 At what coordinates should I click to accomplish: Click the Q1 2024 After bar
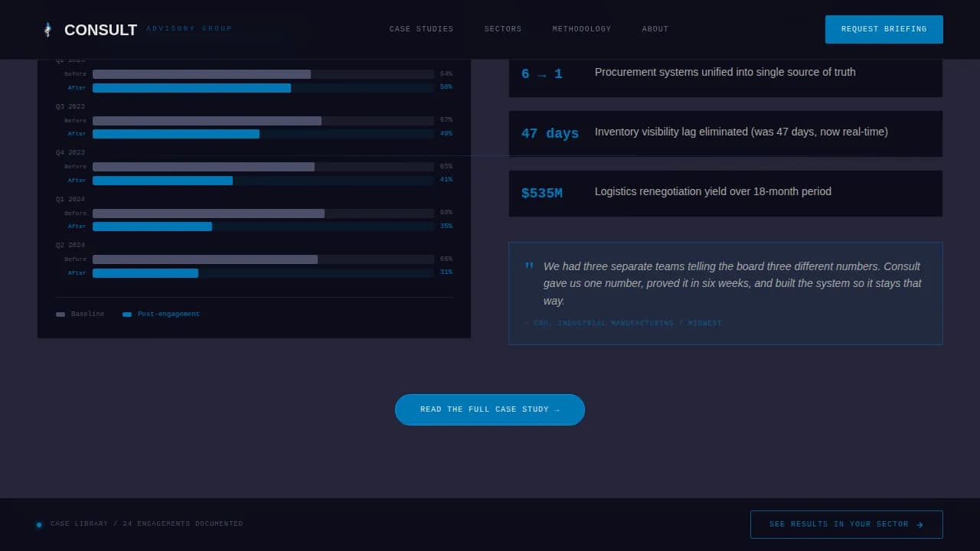152,227
